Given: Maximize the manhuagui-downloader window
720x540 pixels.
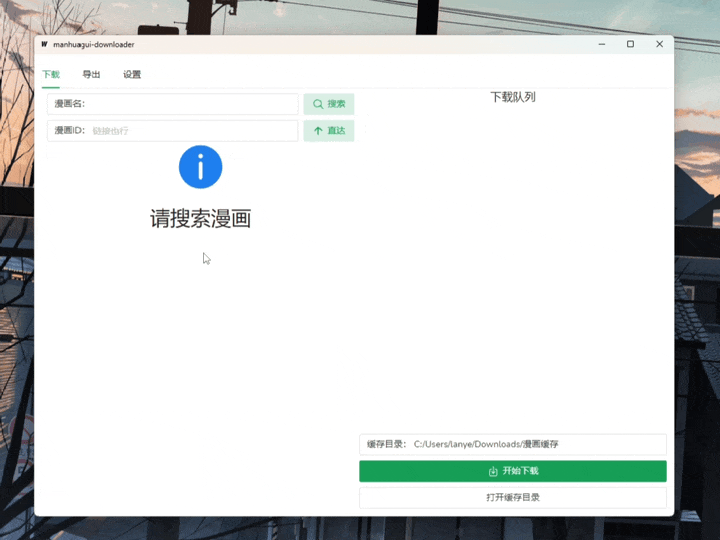Looking at the screenshot, I should 630,44.
